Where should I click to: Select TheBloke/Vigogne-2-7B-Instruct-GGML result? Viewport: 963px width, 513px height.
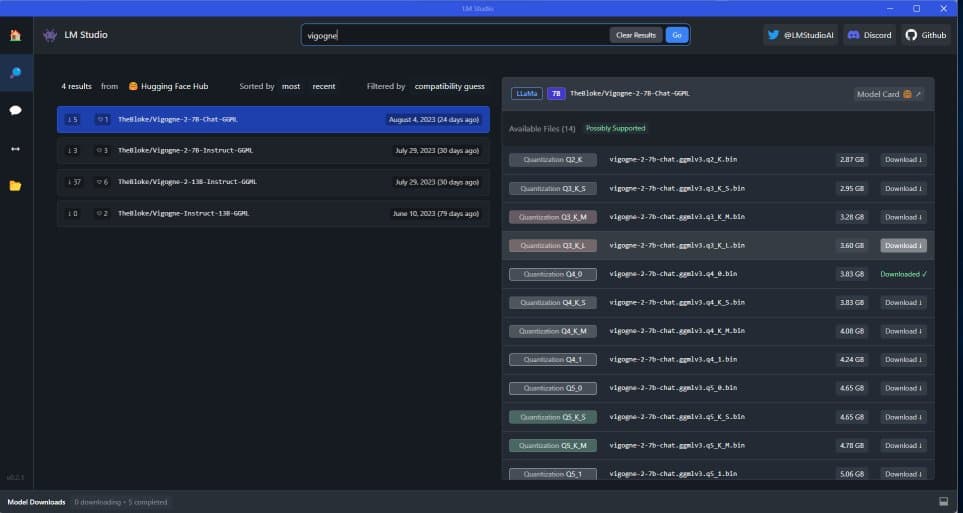[273, 151]
